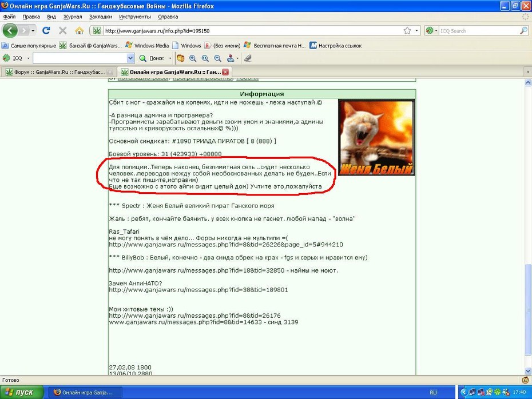The width and height of the screenshot is (532, 399).
Task: Click the Stop loading X icon
Action: click(62, 31)
